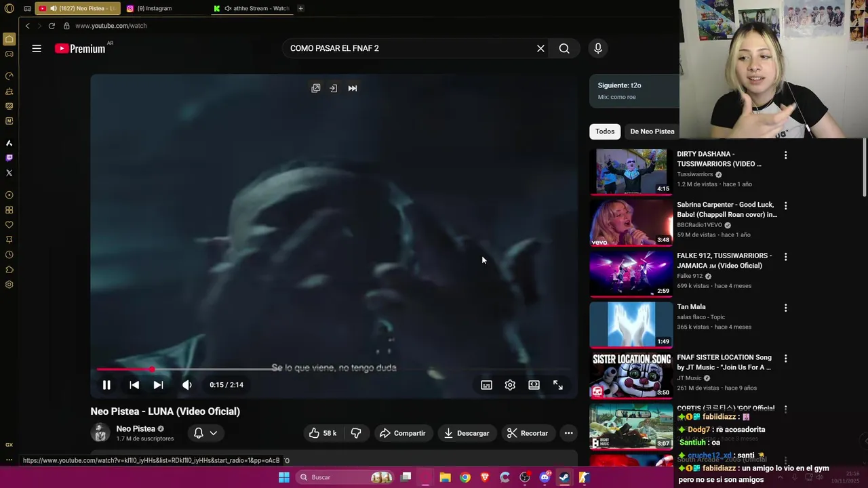Dislike the LUNA video
Screen dimensions: 868x488
click(x=356, y=433)
